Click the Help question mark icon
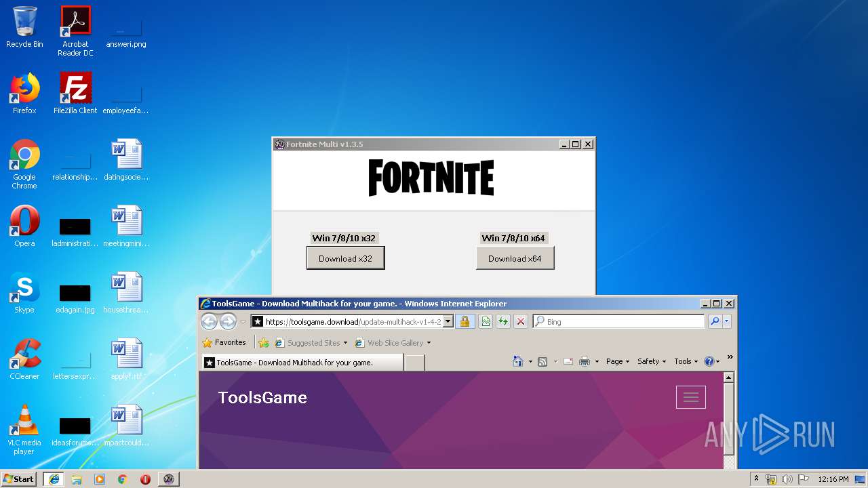The width and height of the screenshot is (868, 488). (709, 361)
